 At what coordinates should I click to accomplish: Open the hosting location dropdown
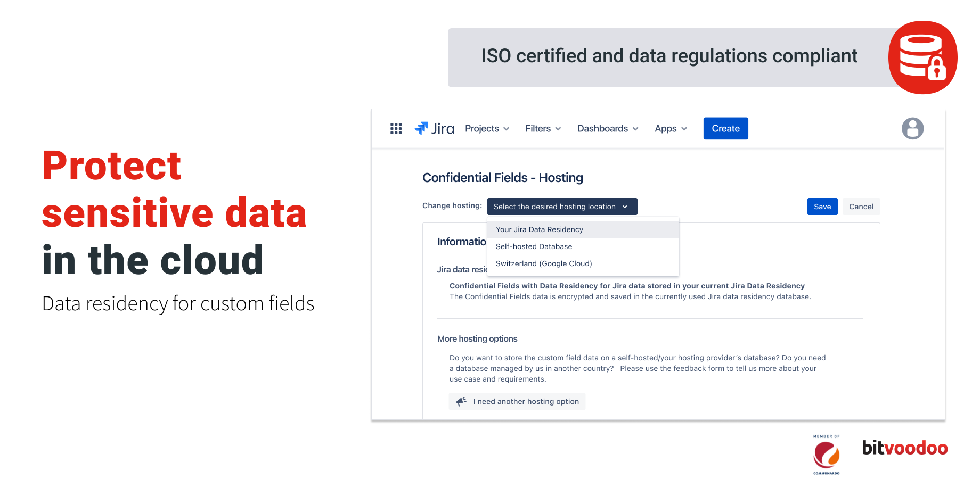click(x=562, y=207)
